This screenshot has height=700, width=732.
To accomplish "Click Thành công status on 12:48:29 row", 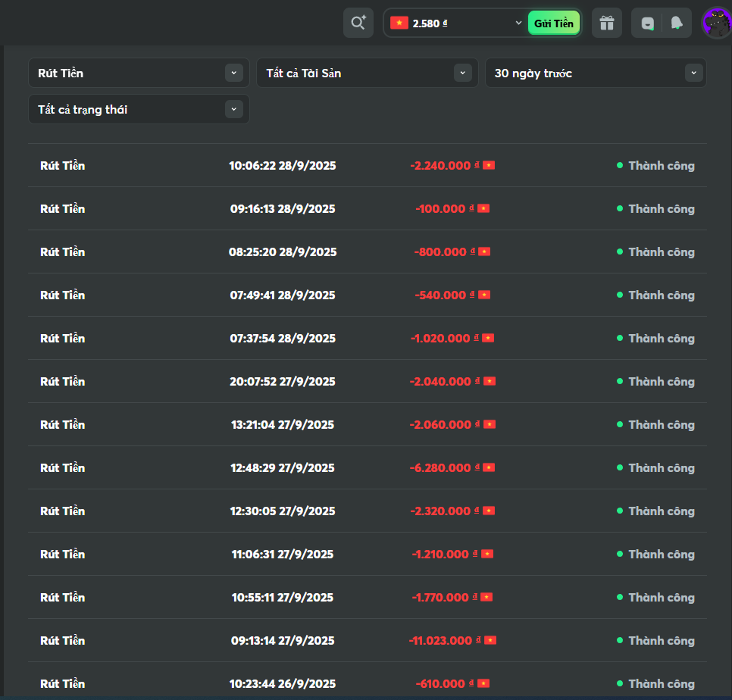I will 661,467.
